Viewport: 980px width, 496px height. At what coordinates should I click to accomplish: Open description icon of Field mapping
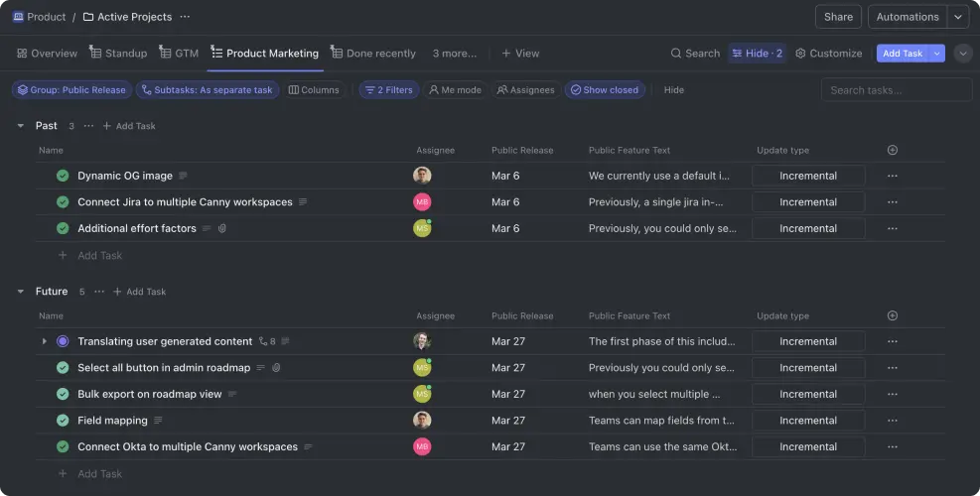(158, 420)
